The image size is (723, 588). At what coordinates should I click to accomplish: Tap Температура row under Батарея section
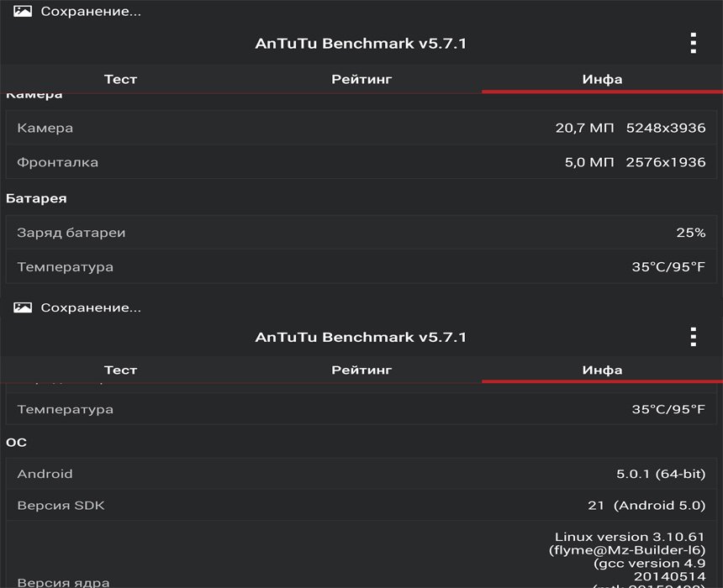coord(361,267)
